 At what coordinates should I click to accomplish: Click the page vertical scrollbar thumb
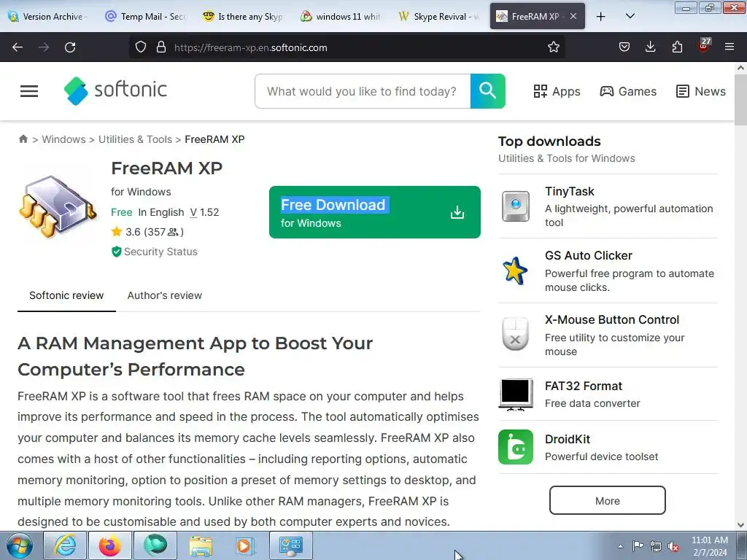[740, 99]
